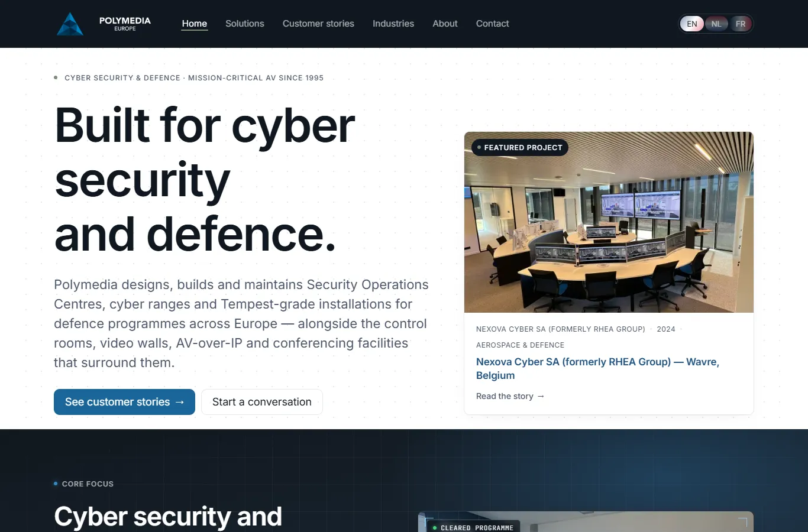Switch language to EN
Viewport: 808px width, 532px height.
coord(692,24)
